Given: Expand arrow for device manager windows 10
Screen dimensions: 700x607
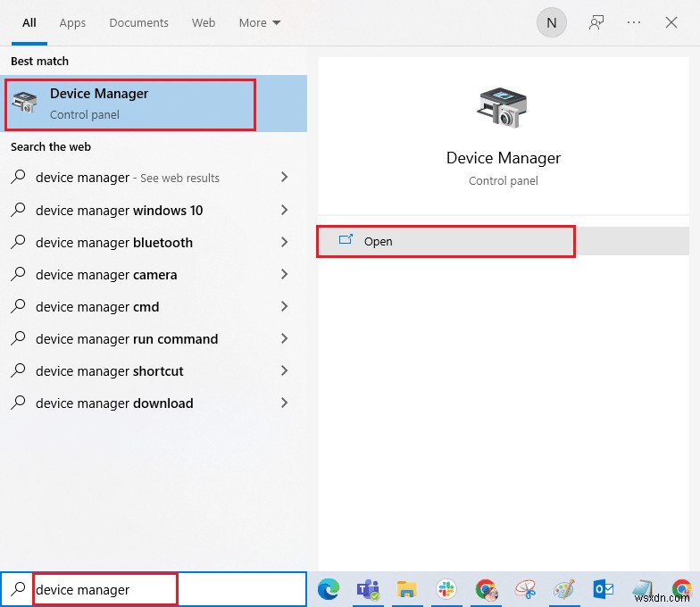Looking at the screenshot, I should [x=284, y=210].
